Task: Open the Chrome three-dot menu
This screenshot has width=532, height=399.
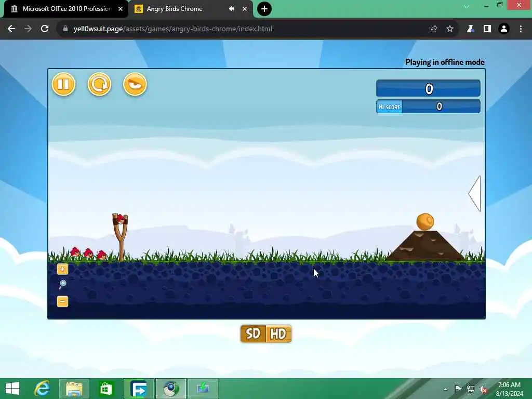Action: click(x=521, y=29)
